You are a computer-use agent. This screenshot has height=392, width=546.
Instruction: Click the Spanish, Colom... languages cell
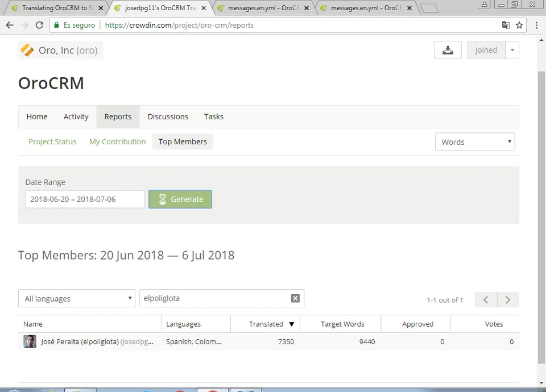pyautogui.click(x=193, y=341)
